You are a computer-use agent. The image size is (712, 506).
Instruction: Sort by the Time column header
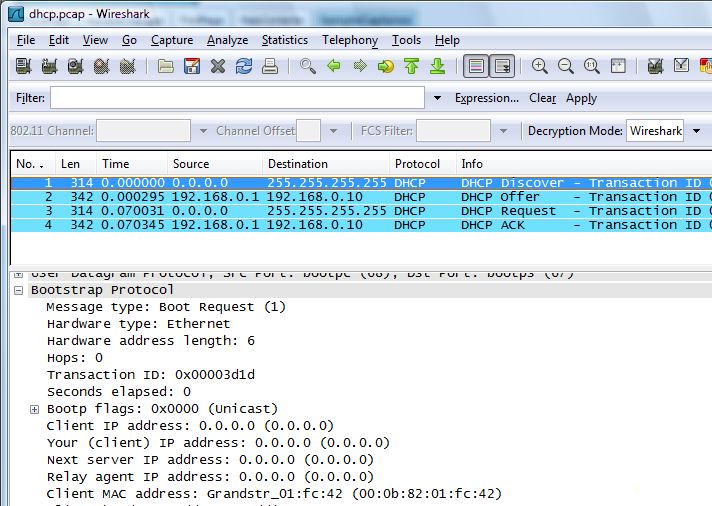coord(131,164)
